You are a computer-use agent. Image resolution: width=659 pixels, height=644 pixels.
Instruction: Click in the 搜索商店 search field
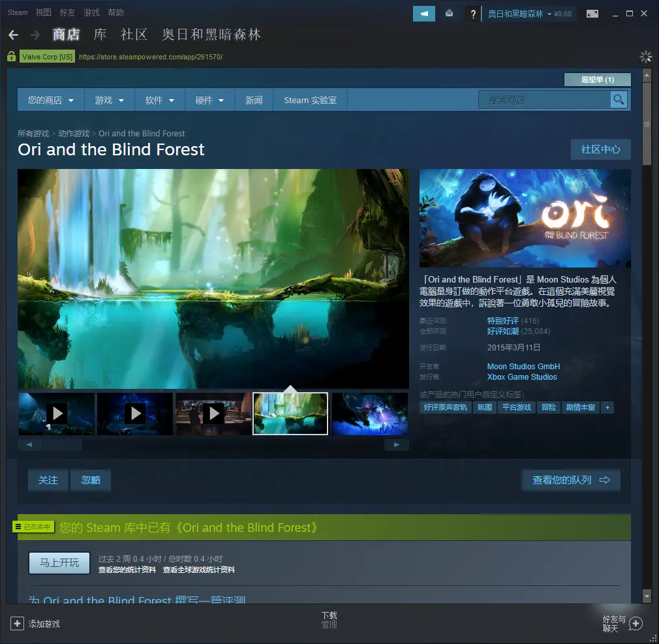tap(544, 100)
